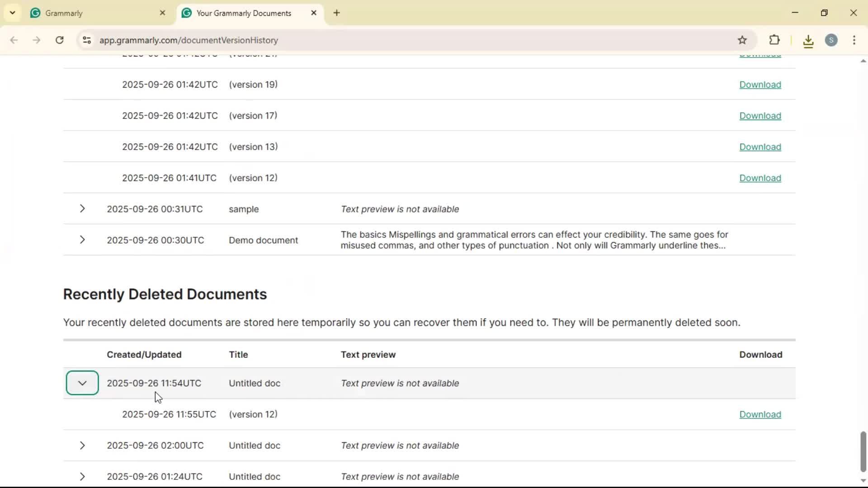The height and width of the screenshot is (488, 868).
Task: Expand the sample document versions
Action: coord(82,209)
